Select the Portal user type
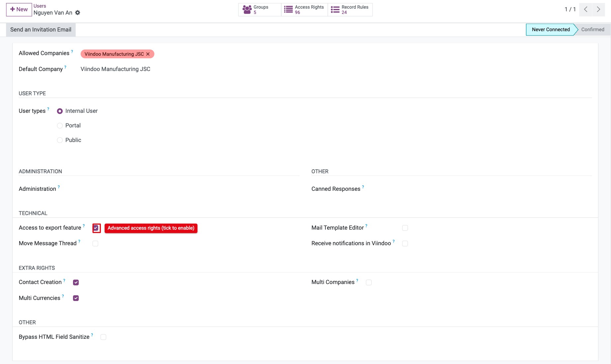This screenshot has width=611, height=364. [x=60, y=126]
